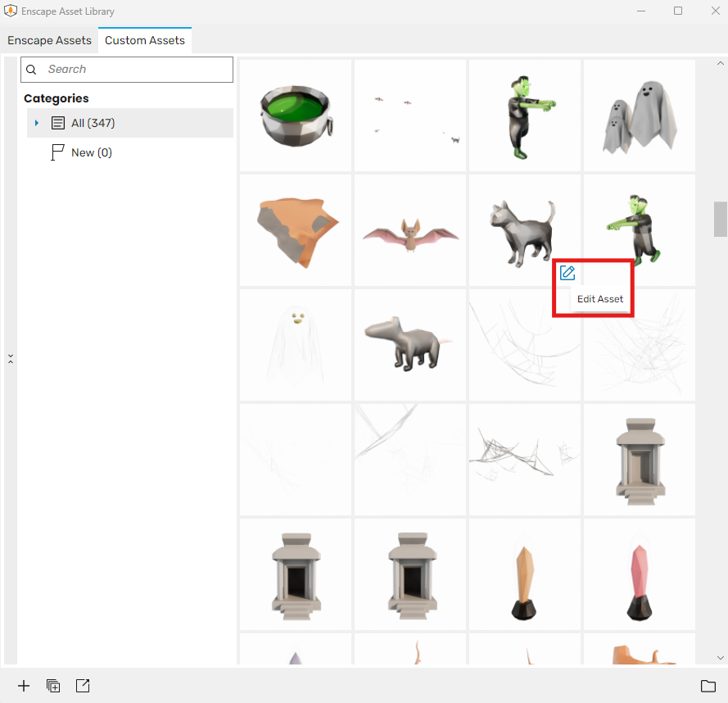Switch to the Enscape Assets tab
The width and height of the screenshot is (728, 703).
49,40
